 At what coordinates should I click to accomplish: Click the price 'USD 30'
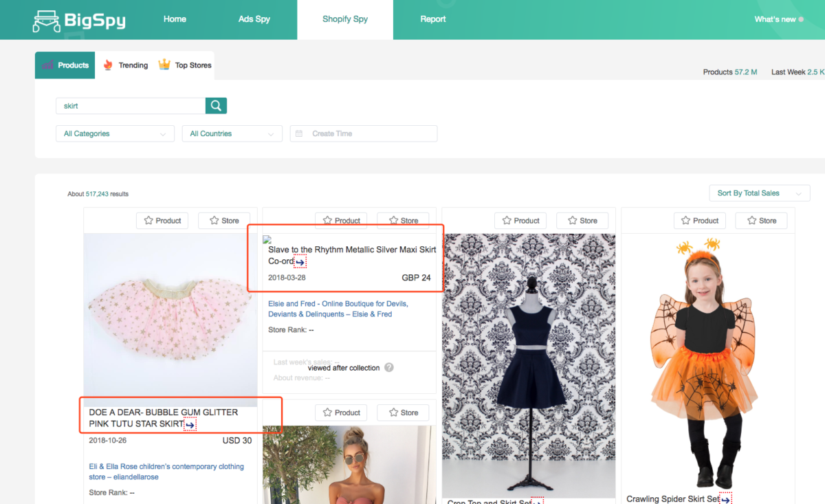(237, 441)
